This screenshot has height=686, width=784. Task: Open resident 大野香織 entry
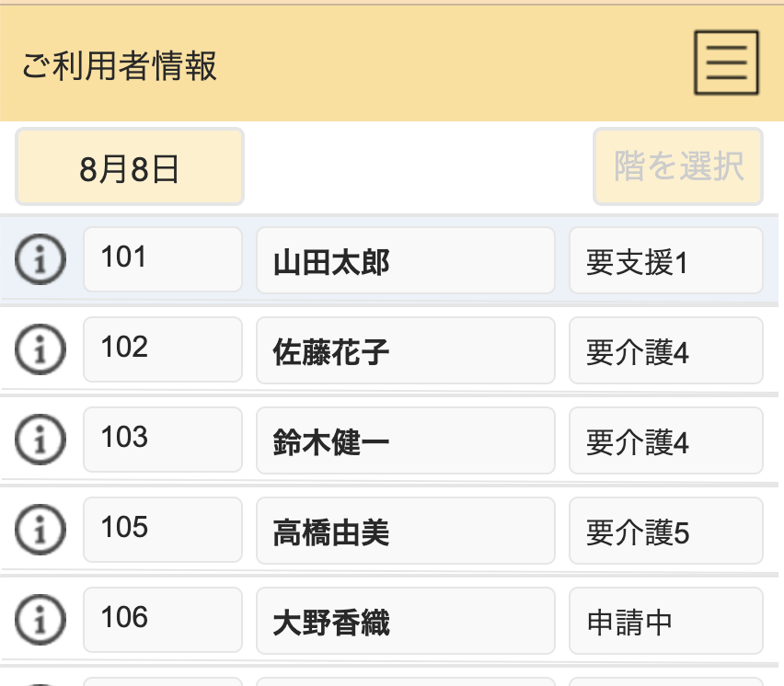click(x=405, y=622)
